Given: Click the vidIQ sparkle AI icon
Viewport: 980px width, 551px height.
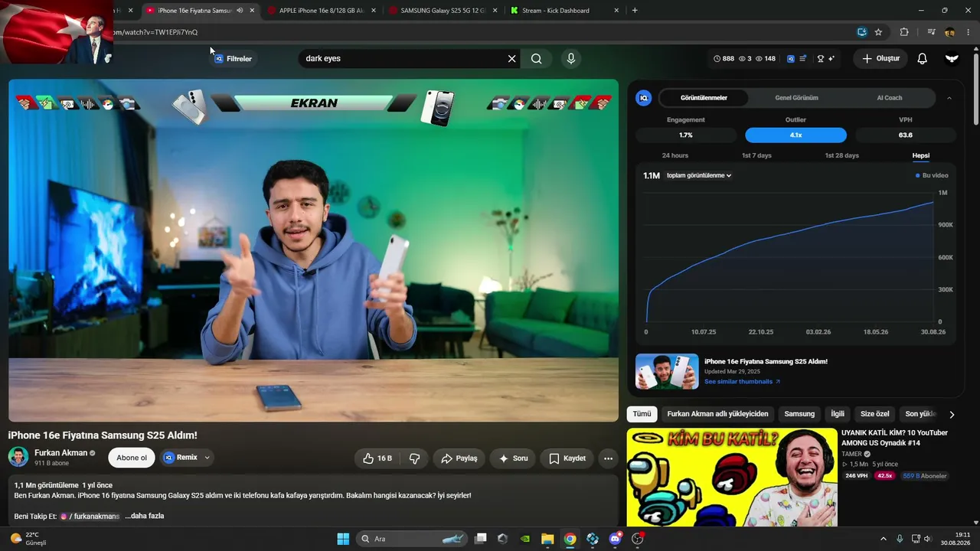Looking at the screenshot, I should click(x=831, y=59).
